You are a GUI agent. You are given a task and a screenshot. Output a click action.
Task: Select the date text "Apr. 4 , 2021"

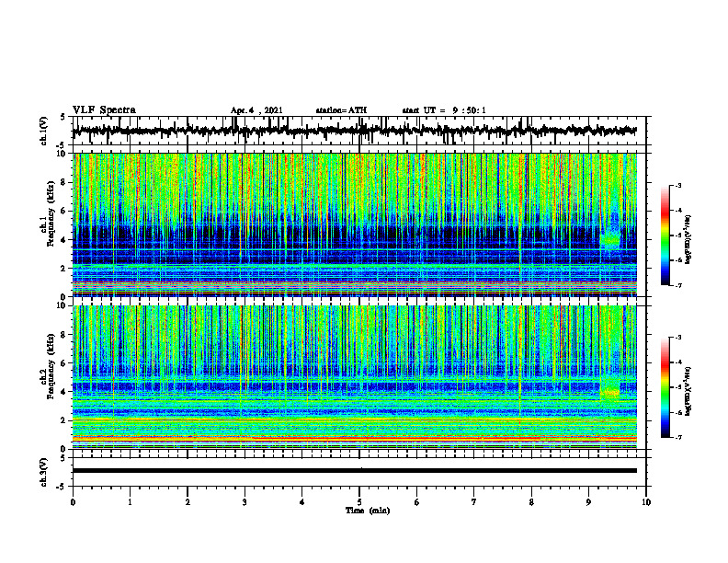coord(256,110)
